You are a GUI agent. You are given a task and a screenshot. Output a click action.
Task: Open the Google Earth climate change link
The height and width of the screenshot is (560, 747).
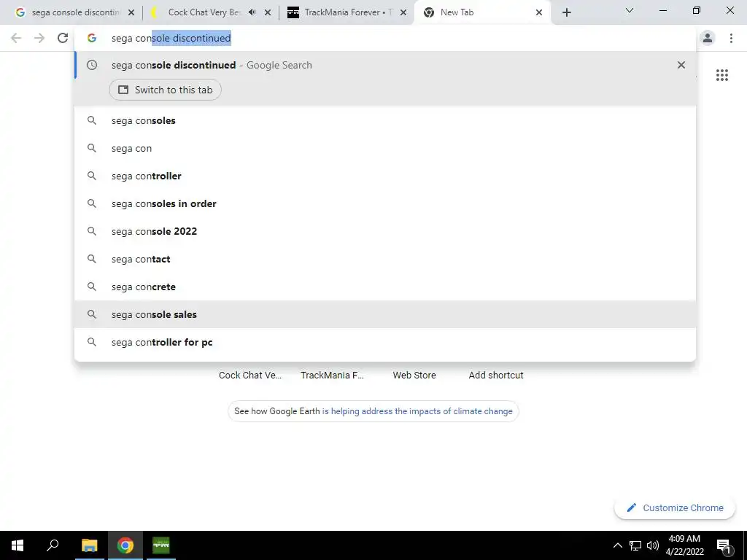(x=417, y=411)
